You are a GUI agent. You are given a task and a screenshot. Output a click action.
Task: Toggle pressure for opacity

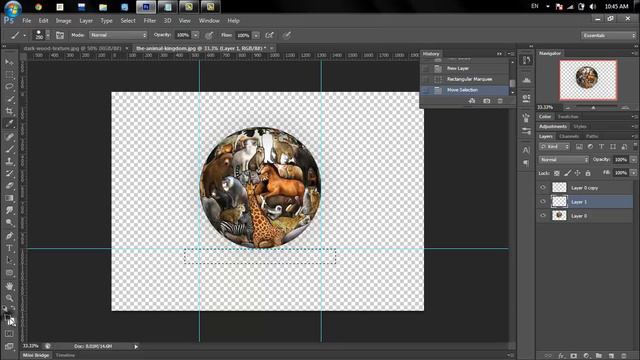[x=209, y=36]
